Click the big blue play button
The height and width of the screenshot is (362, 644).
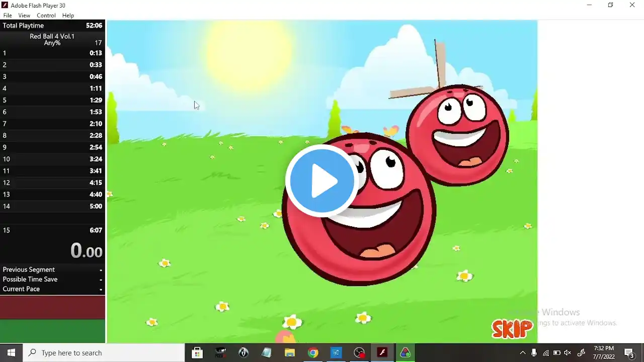(322, 180)
